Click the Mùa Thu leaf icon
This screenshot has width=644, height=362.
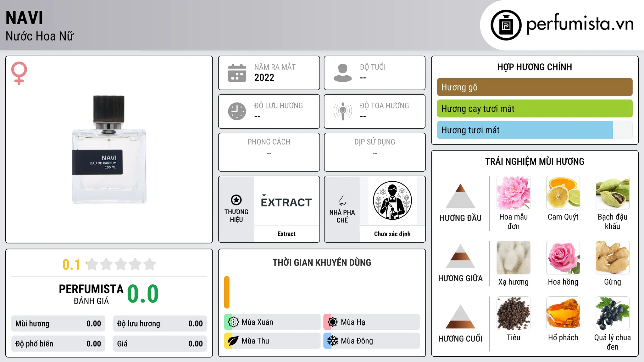click(x=233, y=341)
